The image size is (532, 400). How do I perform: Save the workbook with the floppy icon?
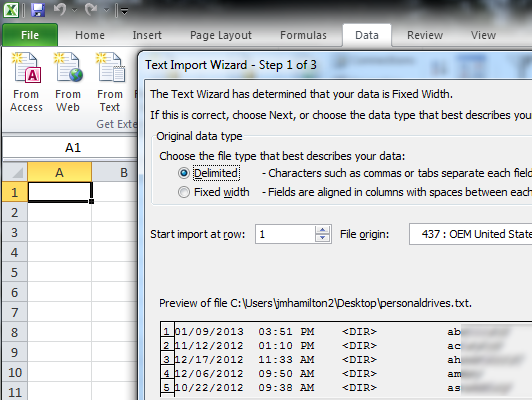pos(38,10)
